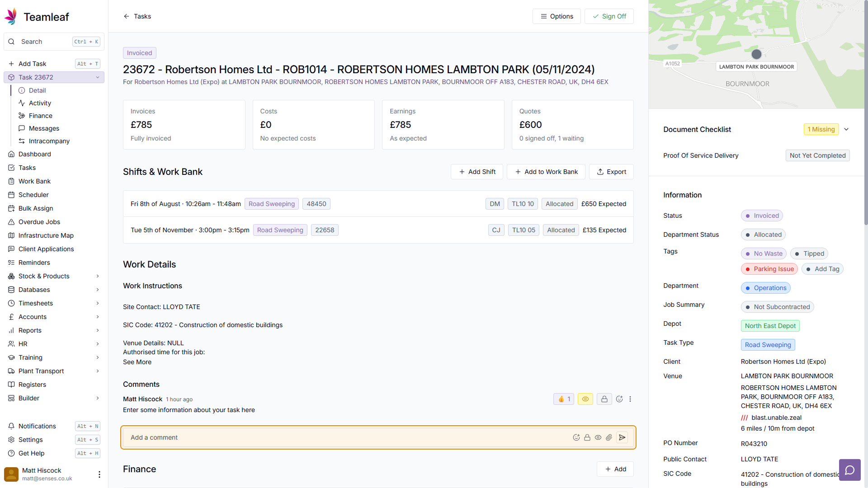Open the Tasks sidebar item
Viewport: 868px width, 488px height.
point(54,168)
